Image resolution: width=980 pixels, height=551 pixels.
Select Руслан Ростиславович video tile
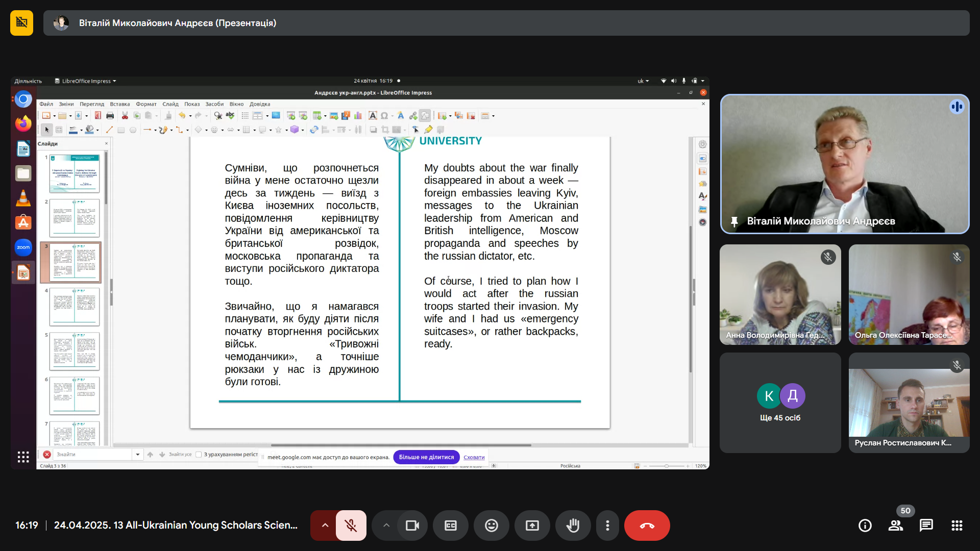pyautogui.click(x=909, y=403)
